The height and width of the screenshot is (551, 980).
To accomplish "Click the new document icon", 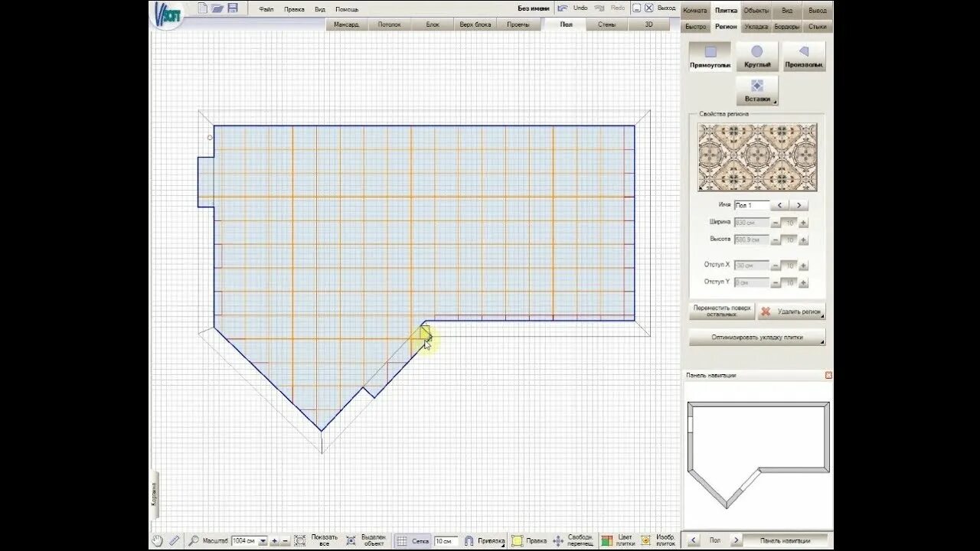I will tap(202, 8).
